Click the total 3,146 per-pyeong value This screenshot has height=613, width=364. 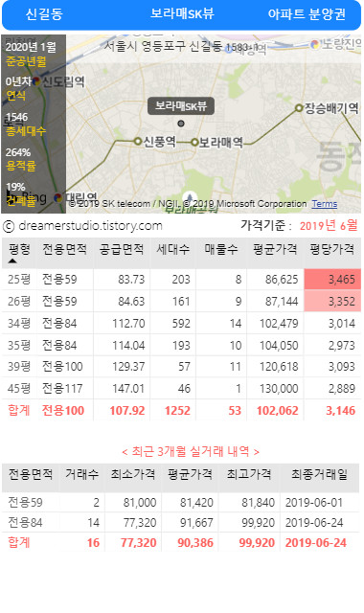tap(341, 411)
